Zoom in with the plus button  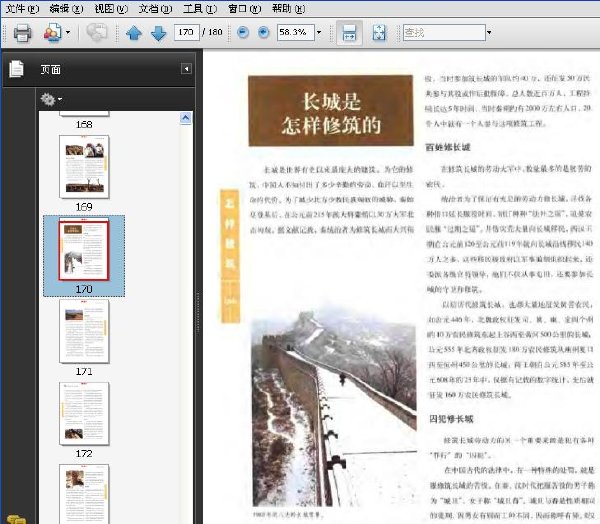[x=264, y=33]
